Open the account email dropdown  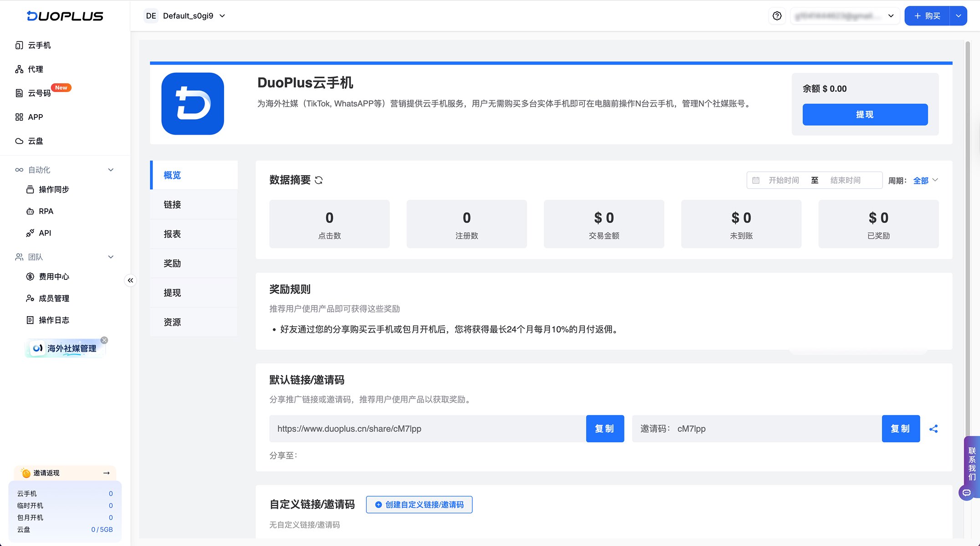(x=845, y=16)
